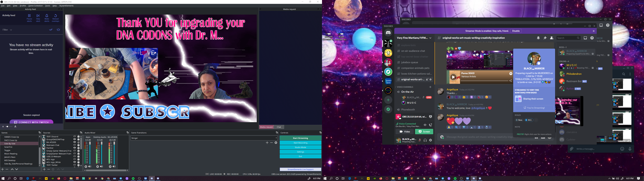
Task: Add a new source with plus icon
Action: pos(44,169)
